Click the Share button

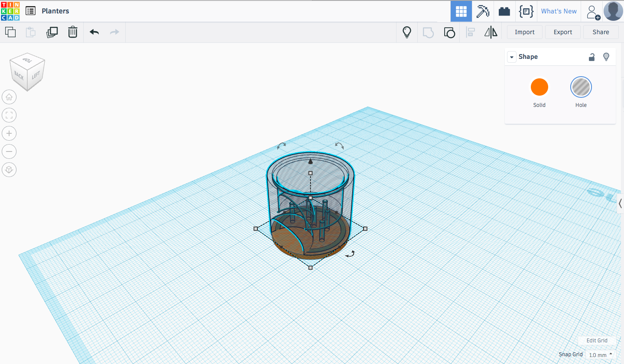601,32
